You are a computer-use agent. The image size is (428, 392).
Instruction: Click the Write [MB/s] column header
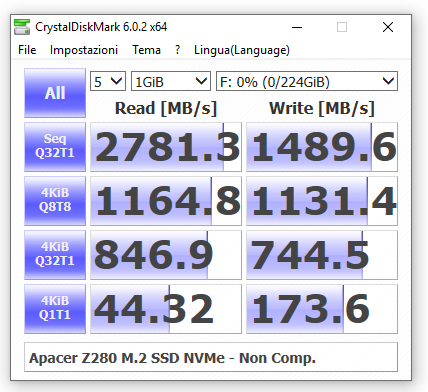322,108
